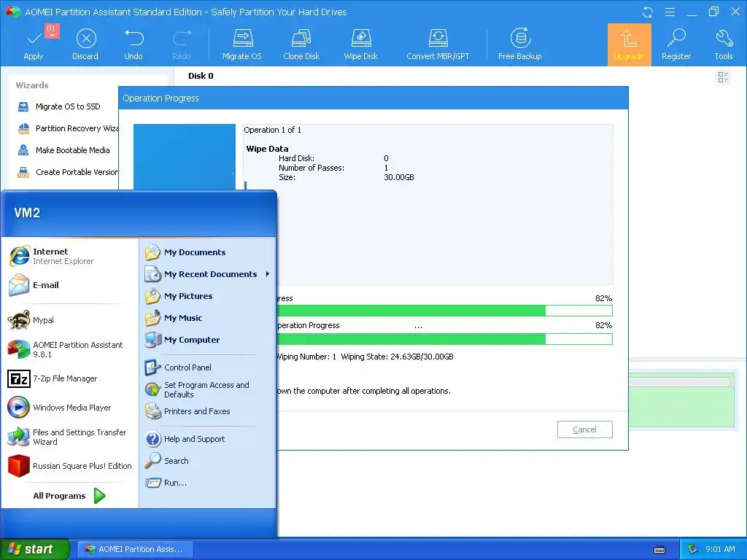Open Convert MBR/GPT tool
747x560 pixels.
(438, 44)
